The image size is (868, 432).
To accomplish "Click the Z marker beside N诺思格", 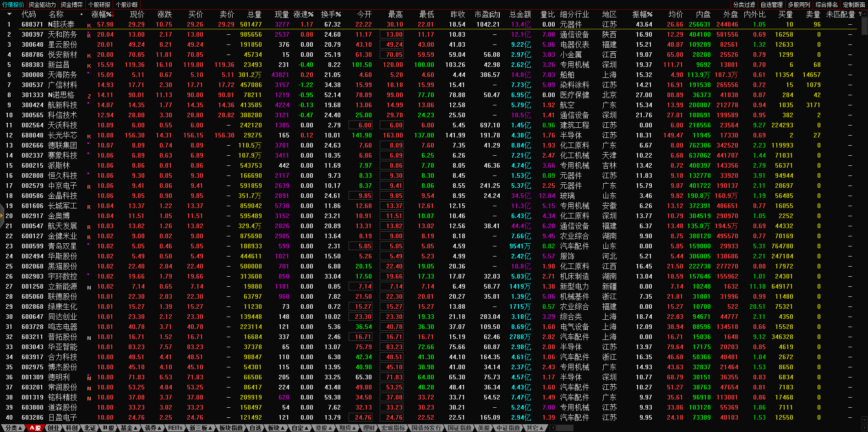I will (x=89, y=96).
